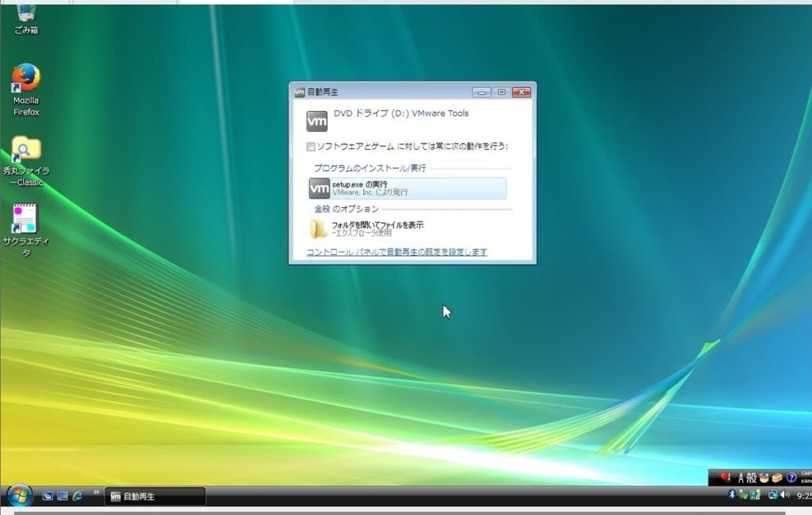Click the Bluetooth tray icon
This screenshot has height=515, width=812.
[x=732, y=494]
